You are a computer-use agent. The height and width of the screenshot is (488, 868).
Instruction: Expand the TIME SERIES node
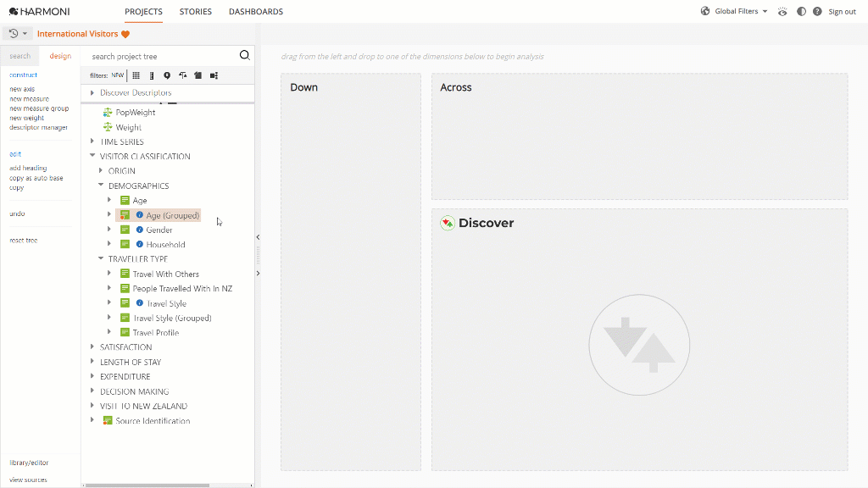92,141
